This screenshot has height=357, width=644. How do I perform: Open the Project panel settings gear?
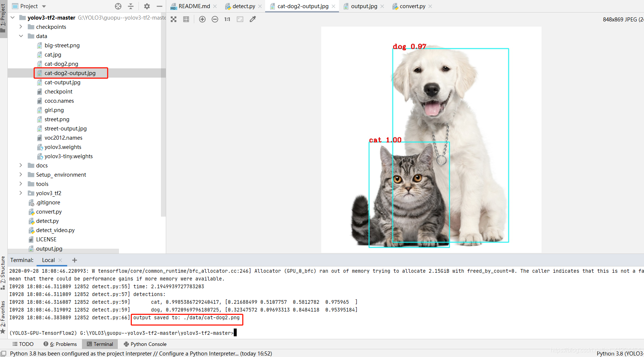[x=147, y=6]
